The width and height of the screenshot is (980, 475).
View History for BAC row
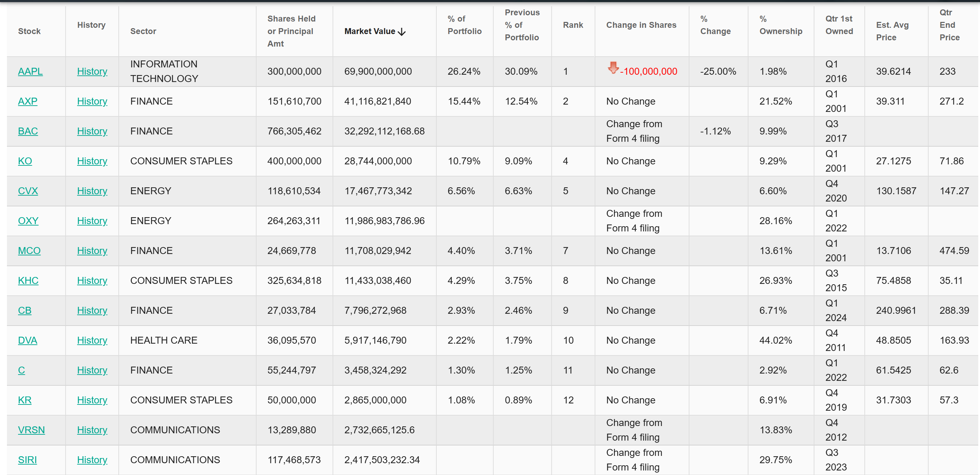point(92,131)
